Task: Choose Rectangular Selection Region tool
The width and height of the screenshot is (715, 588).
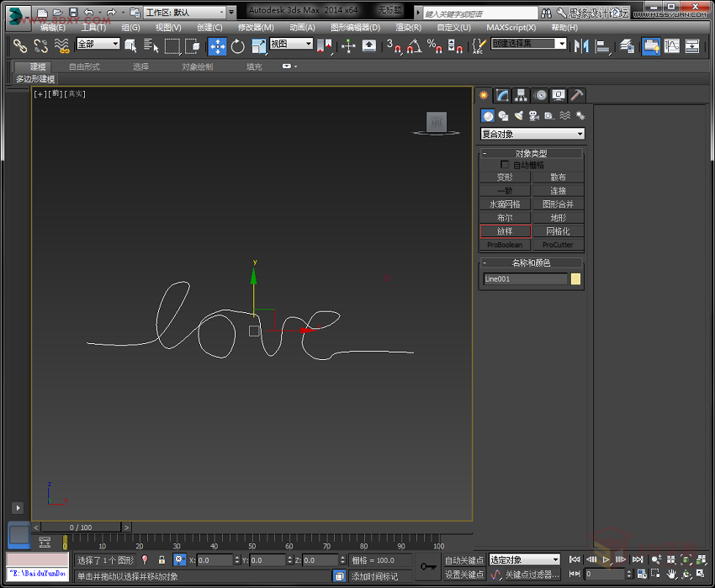Action: [172, 46]
